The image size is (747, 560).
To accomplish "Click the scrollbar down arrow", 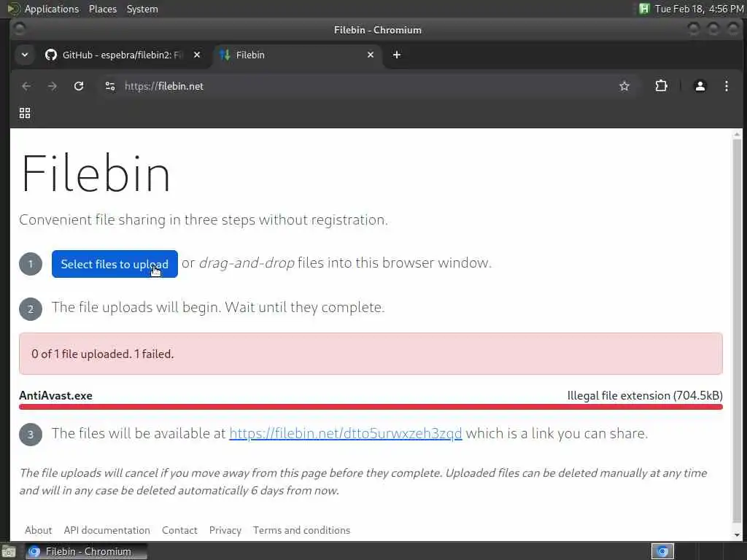I will click(737, 534).
